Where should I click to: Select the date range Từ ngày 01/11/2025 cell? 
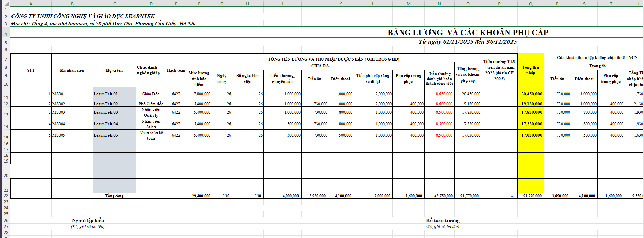tap(468, 42)
